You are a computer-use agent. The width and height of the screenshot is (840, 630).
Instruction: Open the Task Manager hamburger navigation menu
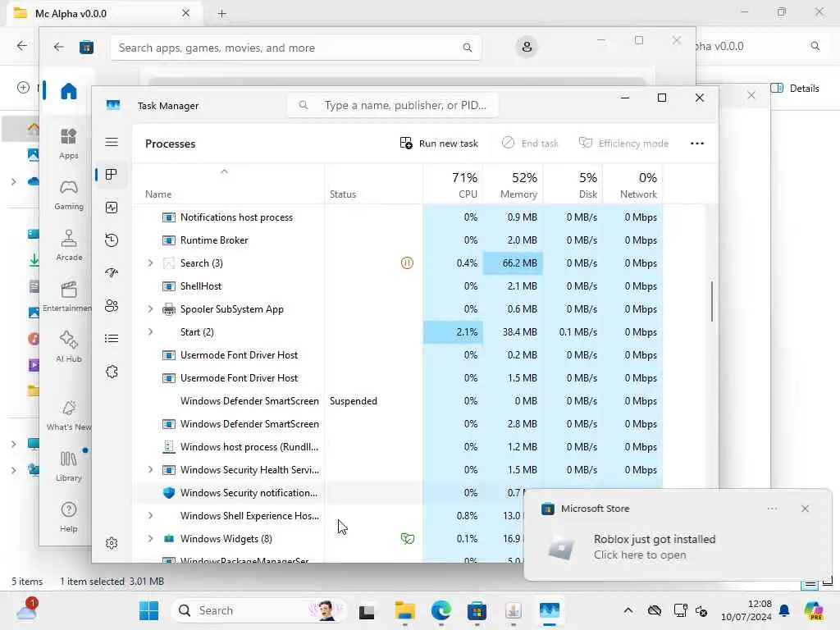[112, 142]
